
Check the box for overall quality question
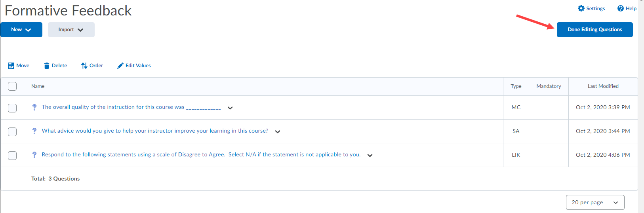[x=12, y=108]
